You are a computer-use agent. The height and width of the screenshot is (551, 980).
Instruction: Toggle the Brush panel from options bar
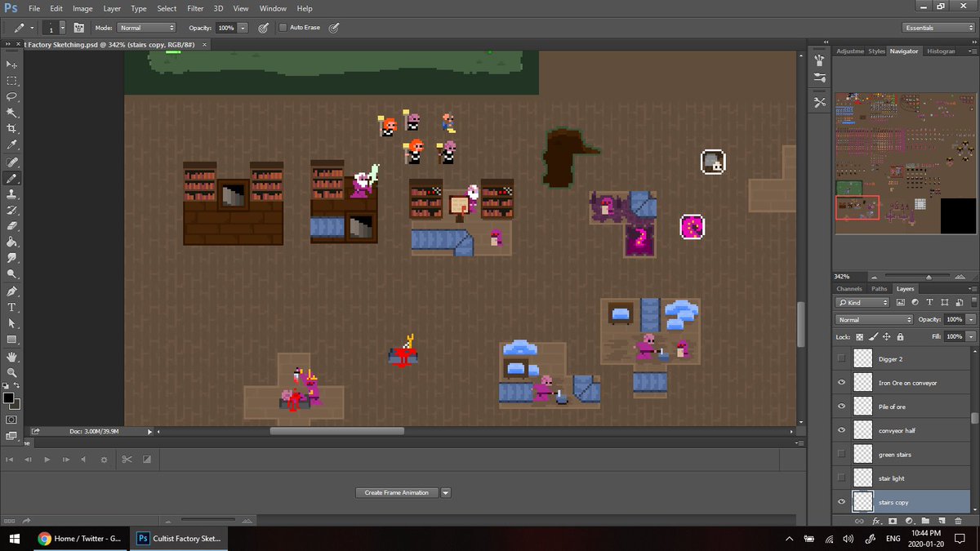pyautogui.click(x=79, y=28)
